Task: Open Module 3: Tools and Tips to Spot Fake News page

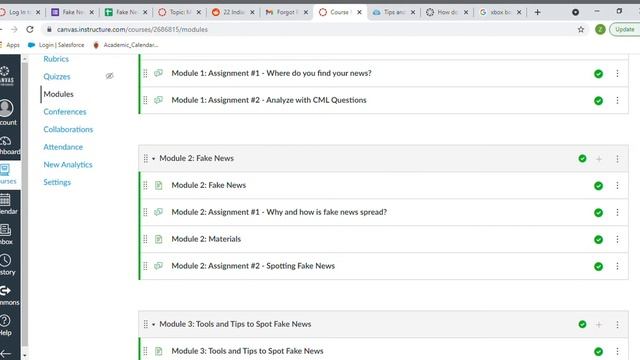Action: point(247,351)
